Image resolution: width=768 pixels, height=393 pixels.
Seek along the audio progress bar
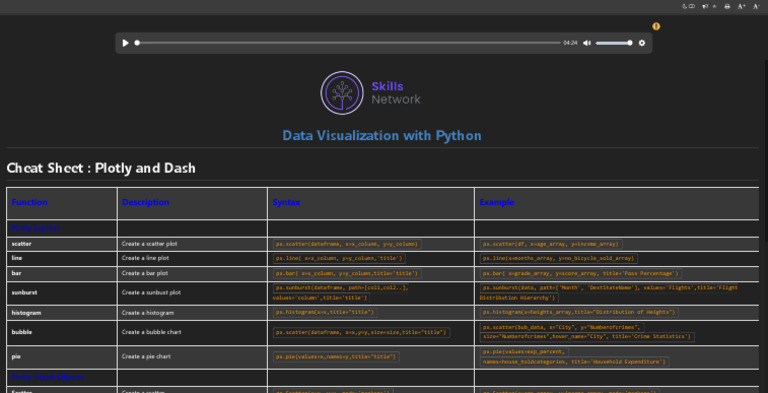point(348,43)
